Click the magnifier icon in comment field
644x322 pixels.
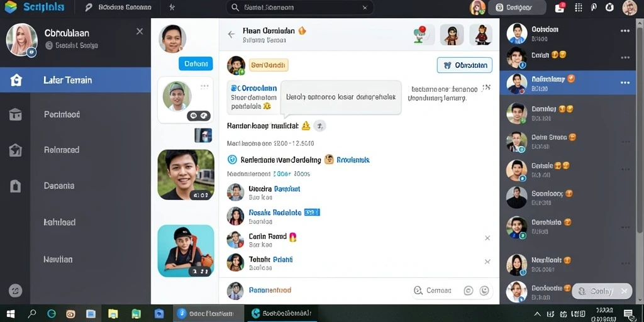coord(418,291)
